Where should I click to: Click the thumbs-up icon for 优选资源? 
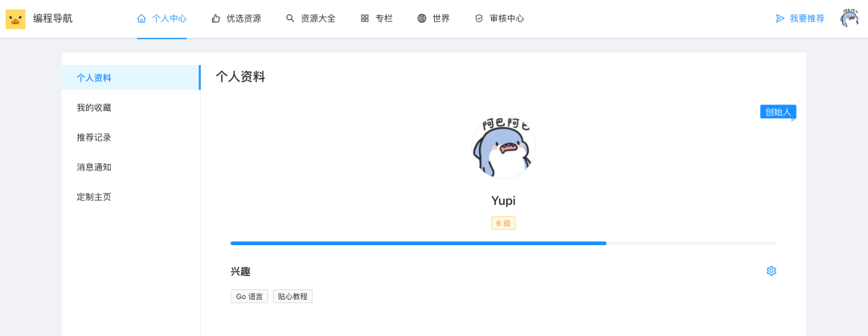[x=216, y=18]
